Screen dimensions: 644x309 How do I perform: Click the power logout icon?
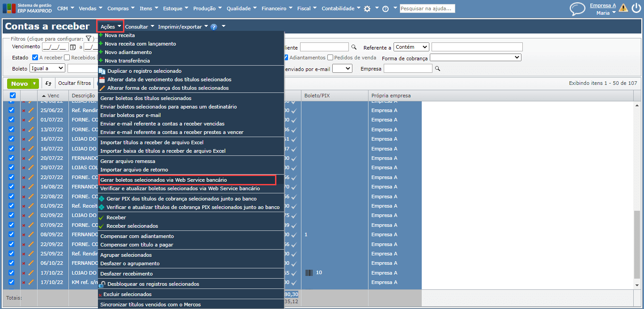coord(636,8)
